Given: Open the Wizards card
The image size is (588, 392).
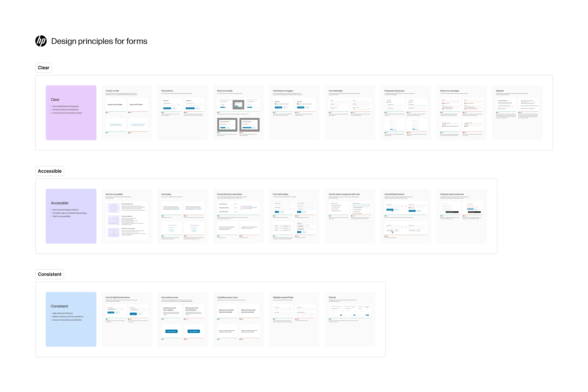Looking at the screenshot, I should tap(350, 319).
